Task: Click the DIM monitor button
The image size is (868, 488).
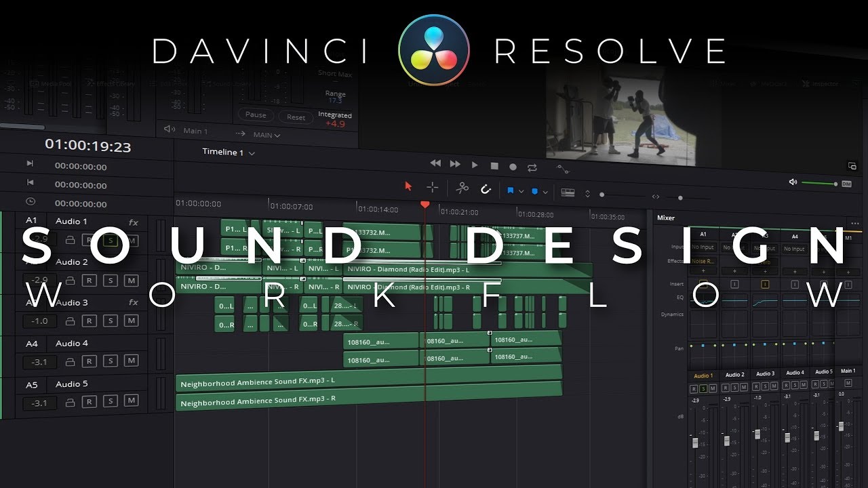Action: tap(846, 184)
